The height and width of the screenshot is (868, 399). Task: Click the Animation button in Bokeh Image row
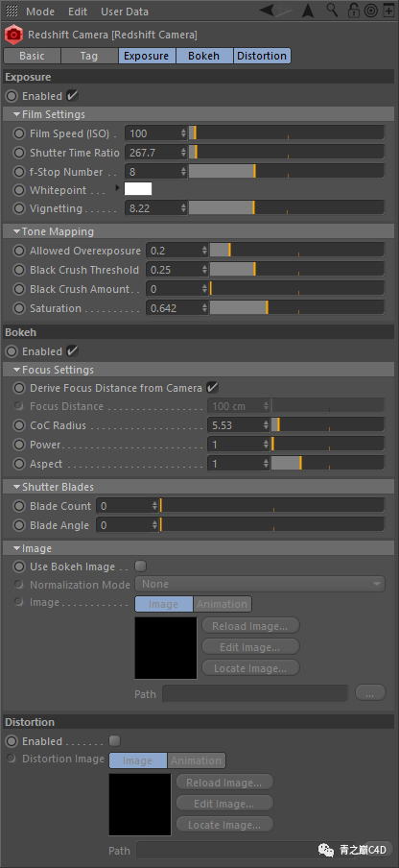(x=223, y=604)
